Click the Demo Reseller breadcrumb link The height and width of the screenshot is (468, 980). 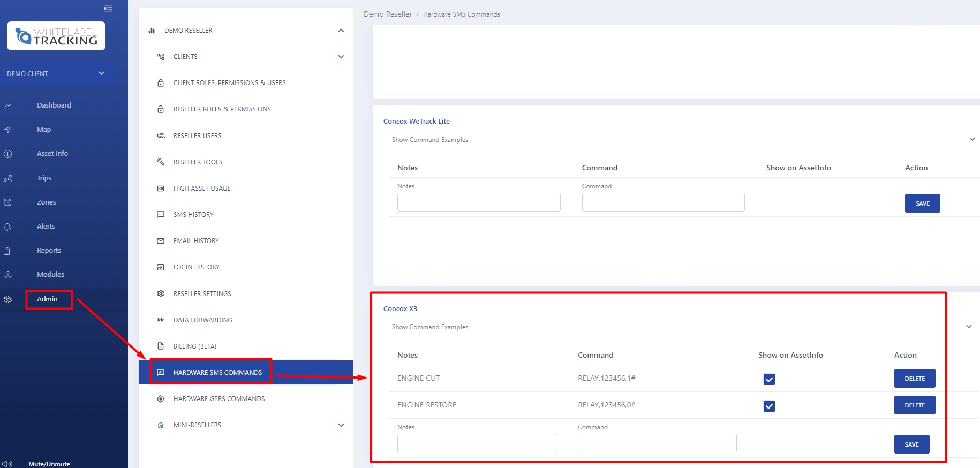coord(388,14)
